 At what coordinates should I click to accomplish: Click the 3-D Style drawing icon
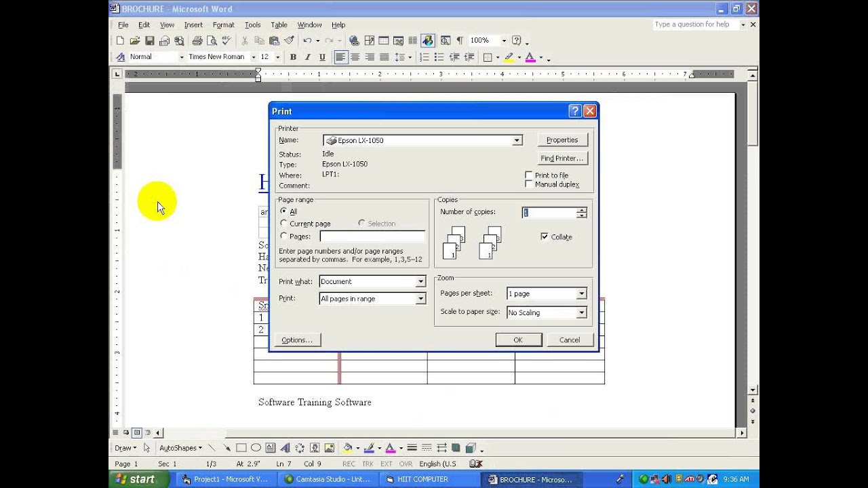tap(471, 448)
